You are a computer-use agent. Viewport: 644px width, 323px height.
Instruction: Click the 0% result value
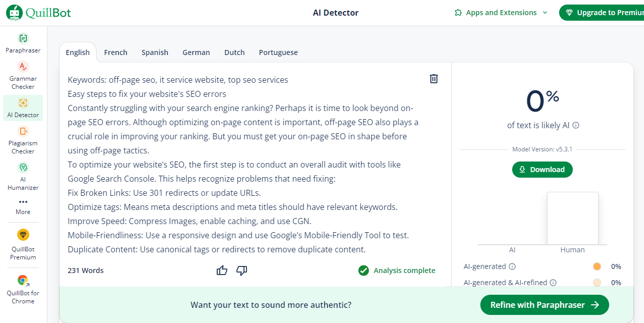pos(542,101)
